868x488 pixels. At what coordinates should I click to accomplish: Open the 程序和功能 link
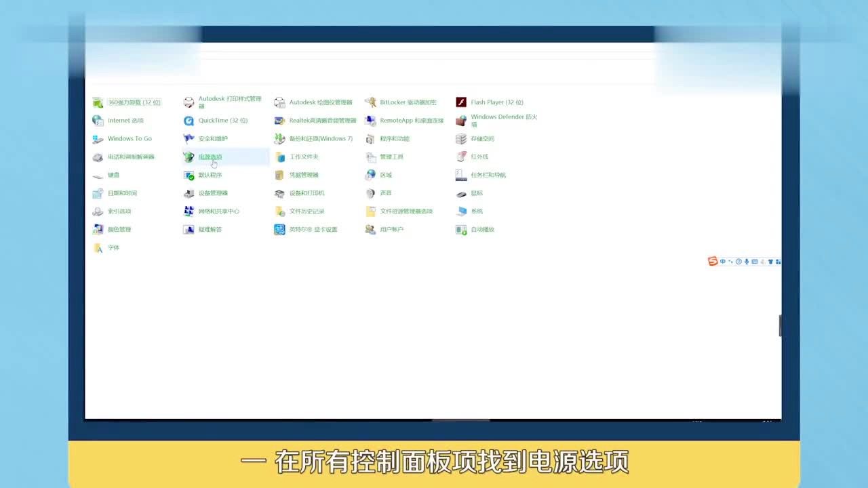pos(395,139)
